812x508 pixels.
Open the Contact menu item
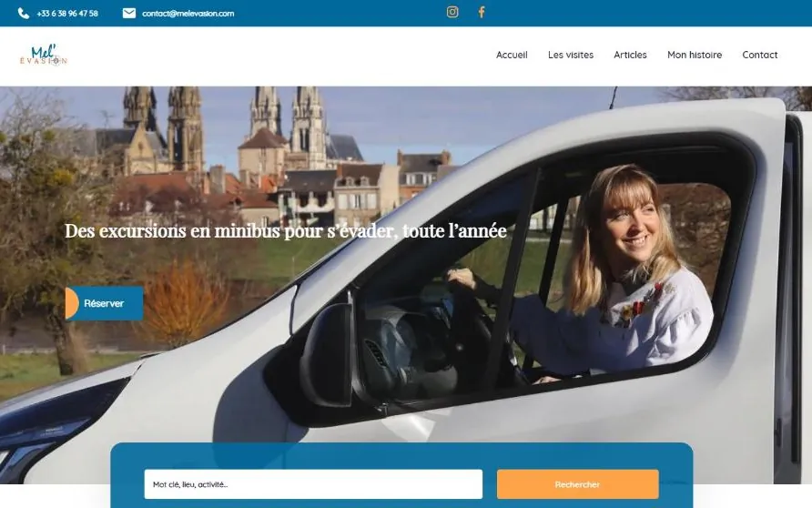pyautogui.click(x=760, y=55)
